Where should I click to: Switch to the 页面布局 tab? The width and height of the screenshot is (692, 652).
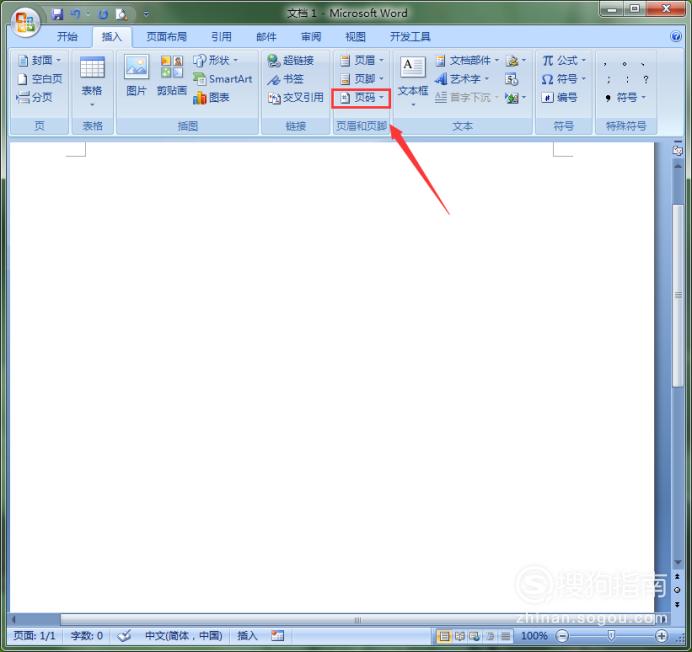pos(166,37)
